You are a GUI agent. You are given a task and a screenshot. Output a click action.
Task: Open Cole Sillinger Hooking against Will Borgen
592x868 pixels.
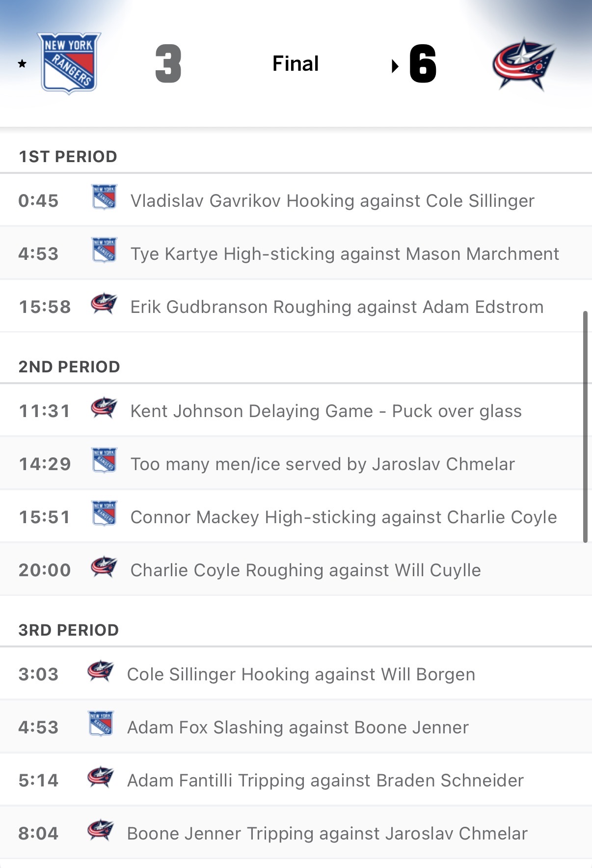click(x=301, y=674)
